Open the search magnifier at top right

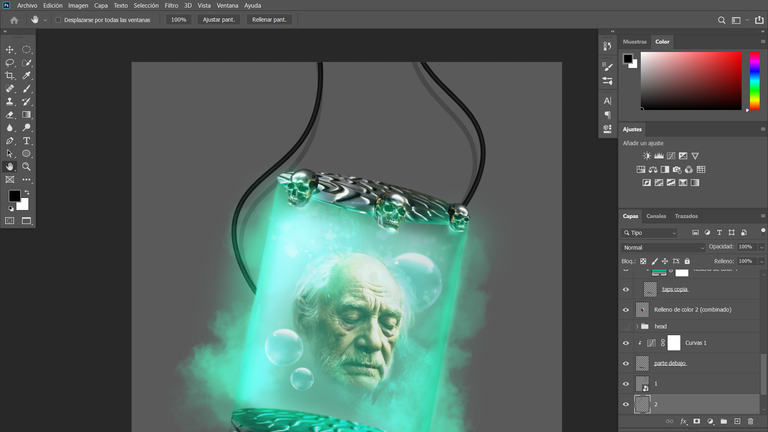tap(721, 20)
